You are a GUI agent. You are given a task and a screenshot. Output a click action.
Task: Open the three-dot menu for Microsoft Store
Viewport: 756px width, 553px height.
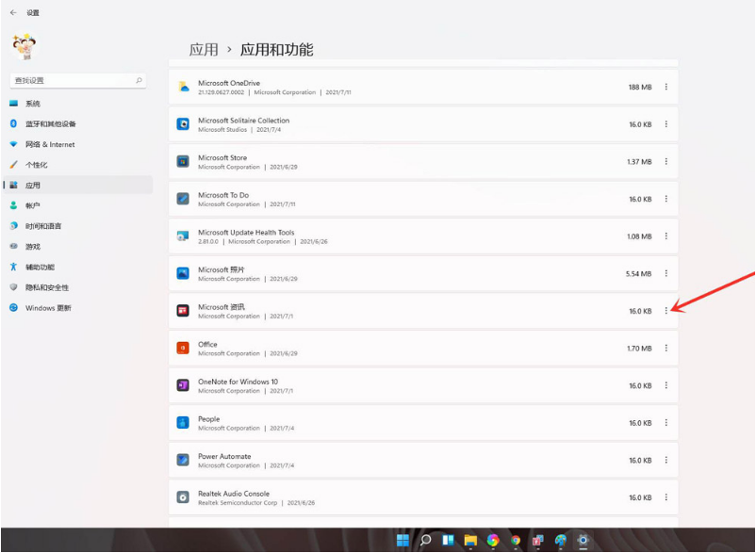666,161
